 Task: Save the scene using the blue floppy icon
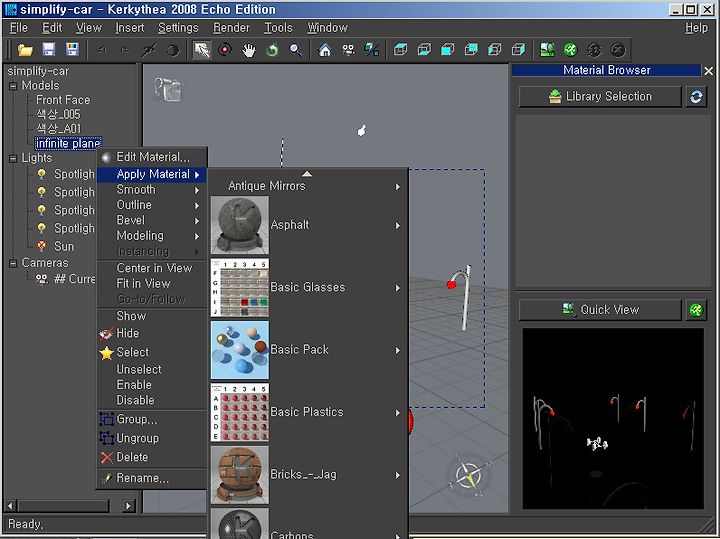[49, 50]
